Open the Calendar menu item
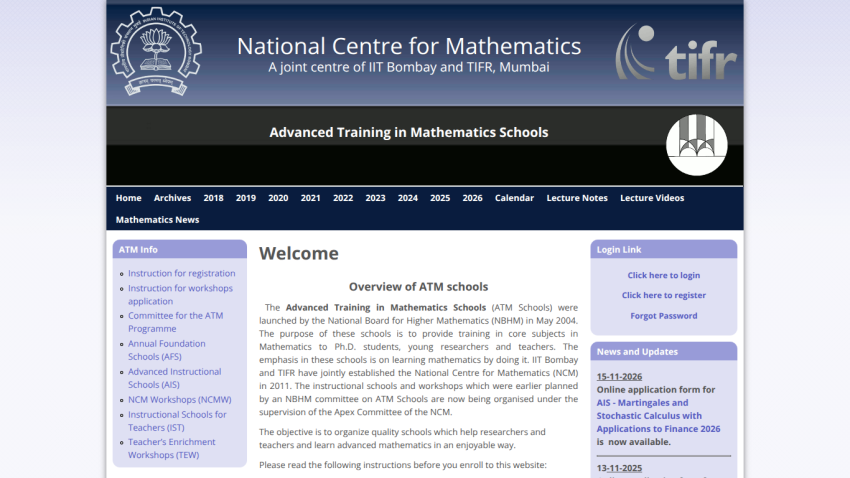This screenshot has height=478, width=850. point(514,198)
